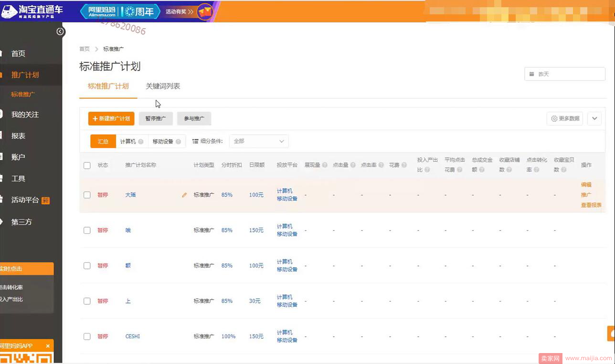This screenshot has height=364, width=615.
Task: Click the 参与推广 button
Action: (x=194, y=118)
